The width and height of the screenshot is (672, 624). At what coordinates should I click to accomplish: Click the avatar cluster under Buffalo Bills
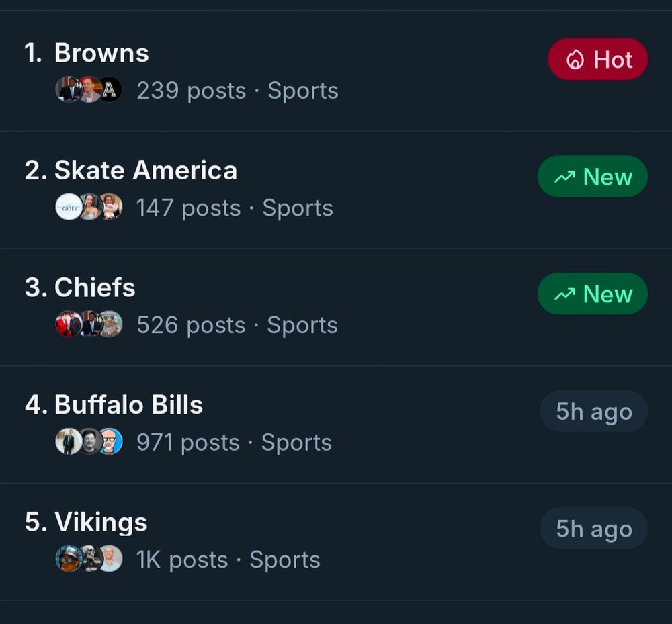89,442
